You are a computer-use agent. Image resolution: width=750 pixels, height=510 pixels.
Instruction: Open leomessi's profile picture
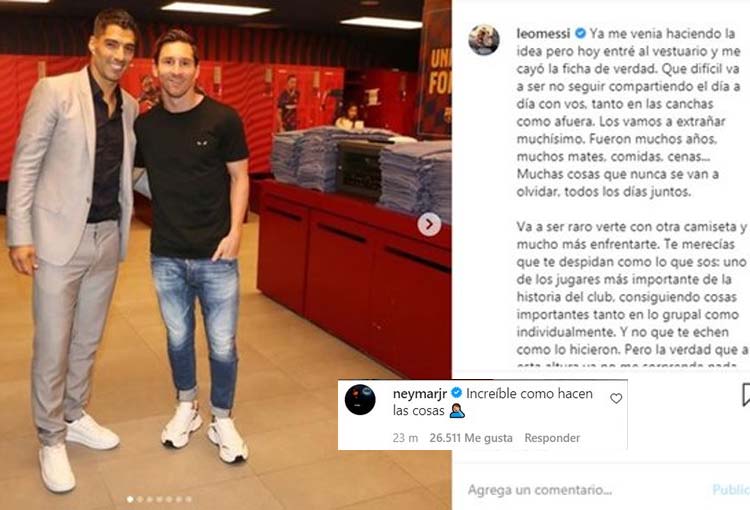coord(484,40)
